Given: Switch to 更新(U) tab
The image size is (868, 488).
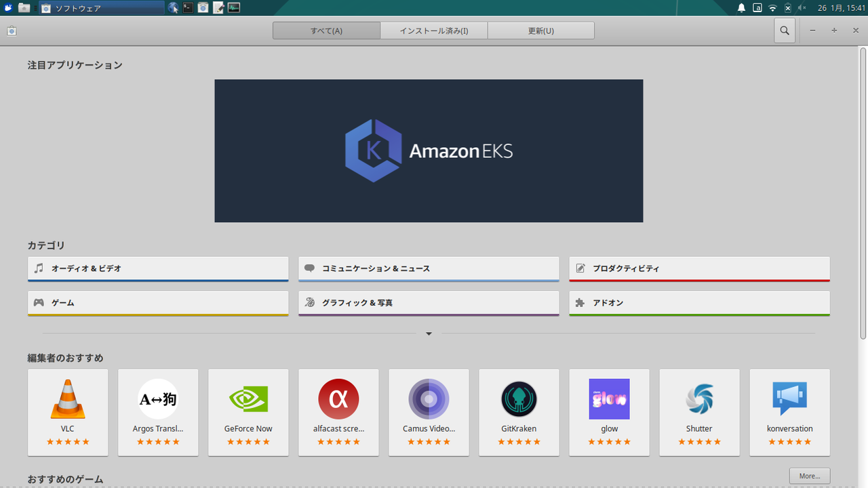Looking at the screenshot, I should (x=541, y=30).
